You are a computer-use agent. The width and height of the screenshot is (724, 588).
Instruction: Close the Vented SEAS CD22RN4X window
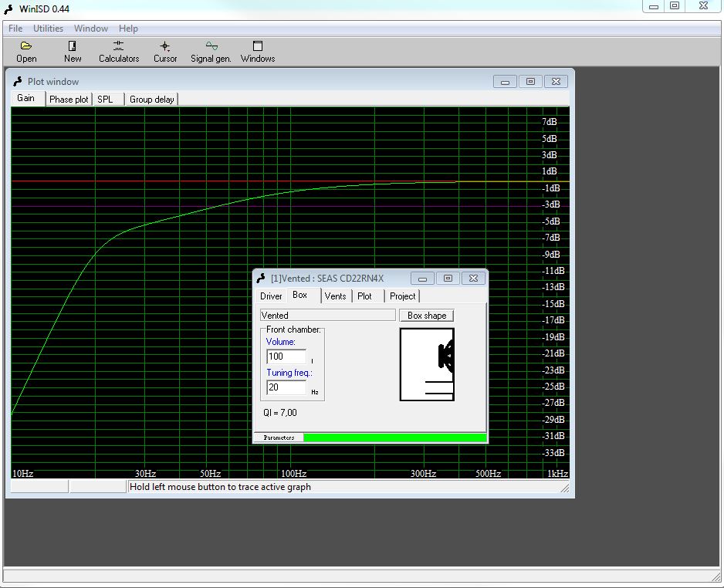[473, 279]
